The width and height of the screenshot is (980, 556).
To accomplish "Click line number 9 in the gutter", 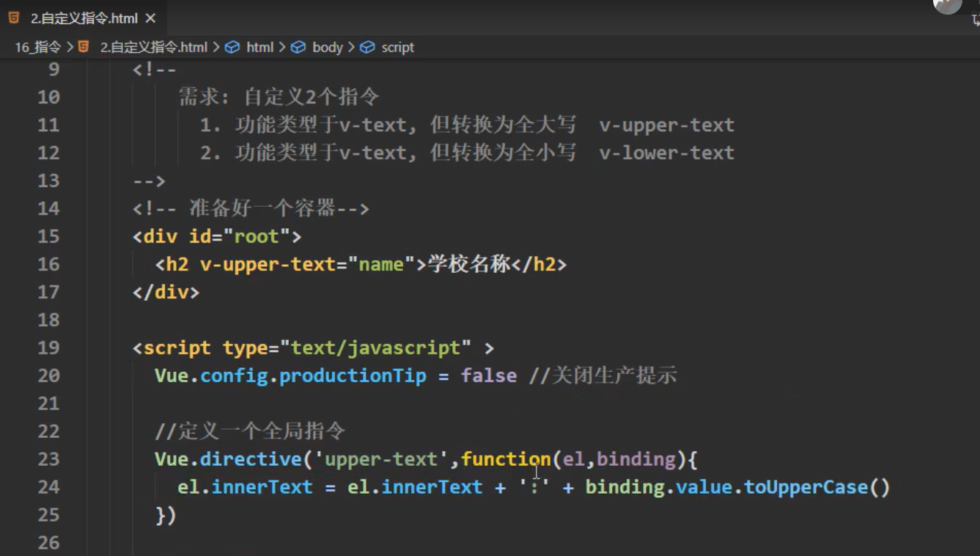I will click(x=54, y=70).
